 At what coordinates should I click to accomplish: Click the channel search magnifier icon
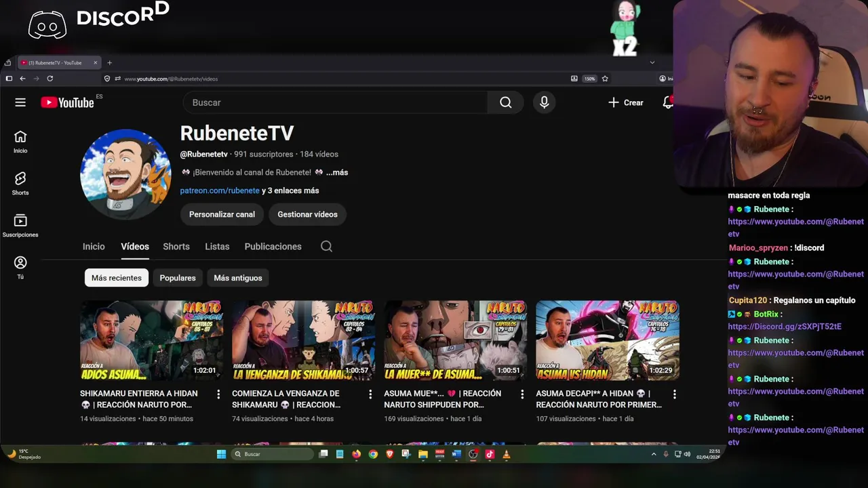pyautogui.click(x=326, y=247)
